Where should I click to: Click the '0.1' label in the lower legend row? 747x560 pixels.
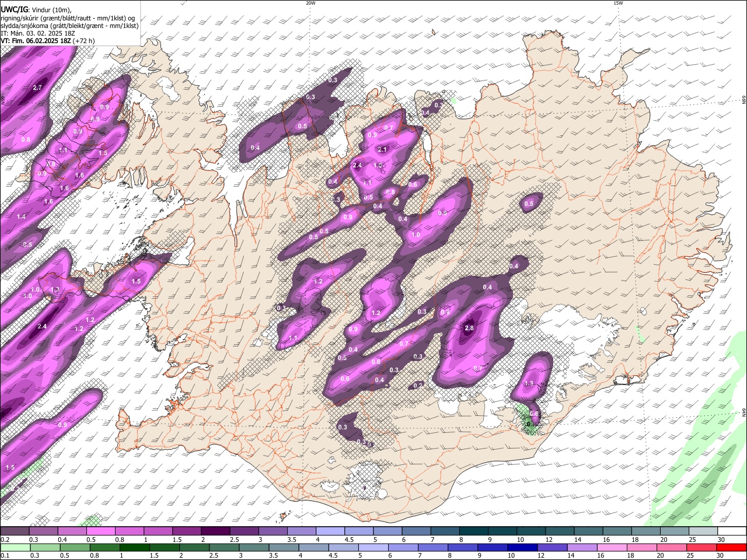pos(5,555)
